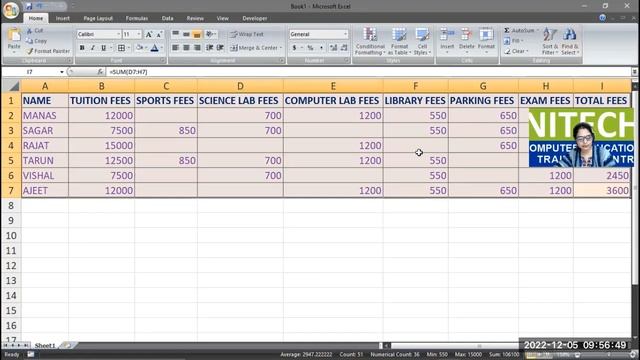
Task: Click Find & Select binoculars
Action: [x=569, y=41]
